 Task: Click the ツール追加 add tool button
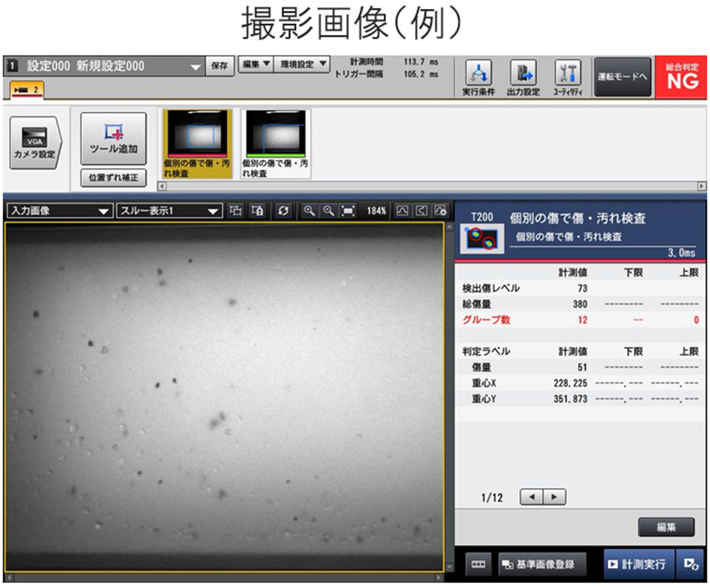tap(113, 138)
